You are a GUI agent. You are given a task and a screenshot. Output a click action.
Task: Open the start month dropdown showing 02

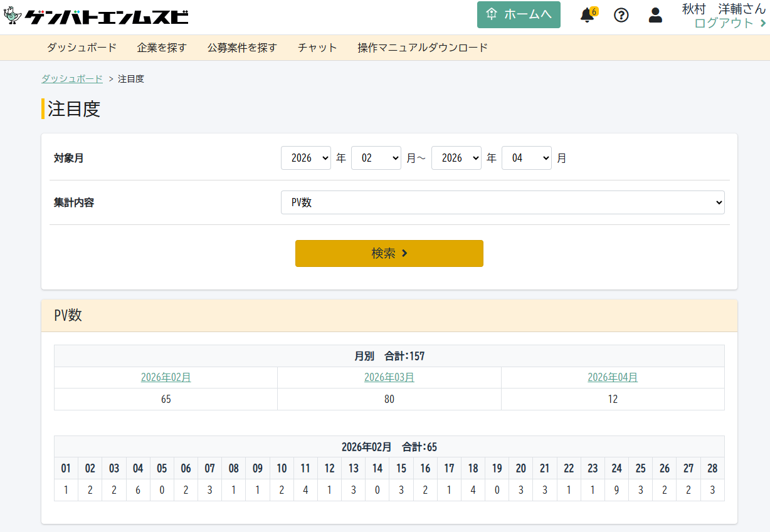coord(376,158)
